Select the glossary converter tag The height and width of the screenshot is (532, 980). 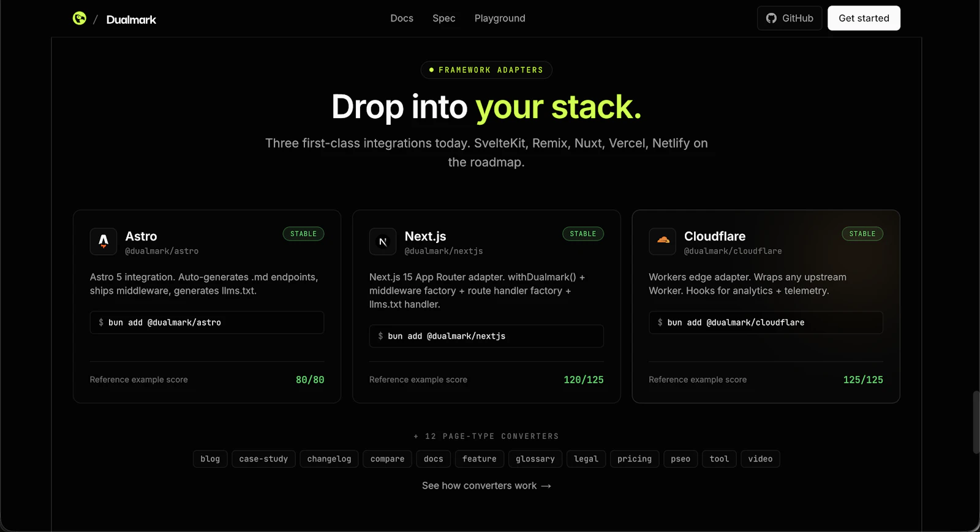coord(535,459)
